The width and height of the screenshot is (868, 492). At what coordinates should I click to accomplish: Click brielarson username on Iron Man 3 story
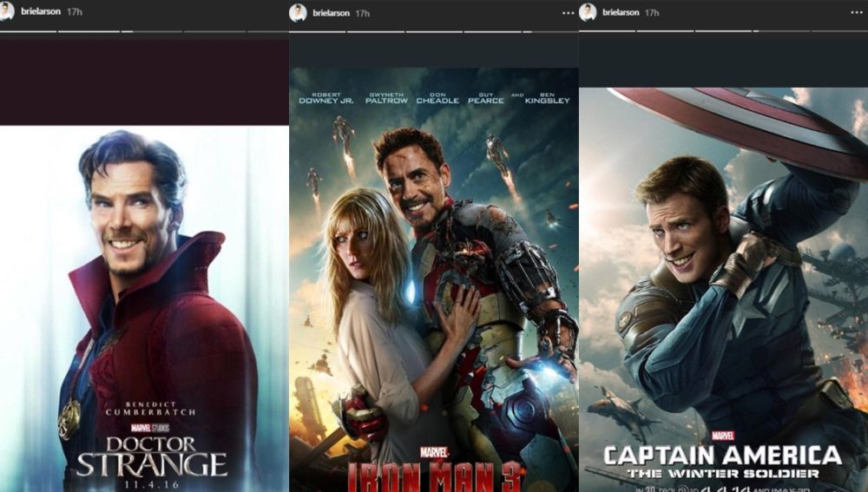click(331, 13)
